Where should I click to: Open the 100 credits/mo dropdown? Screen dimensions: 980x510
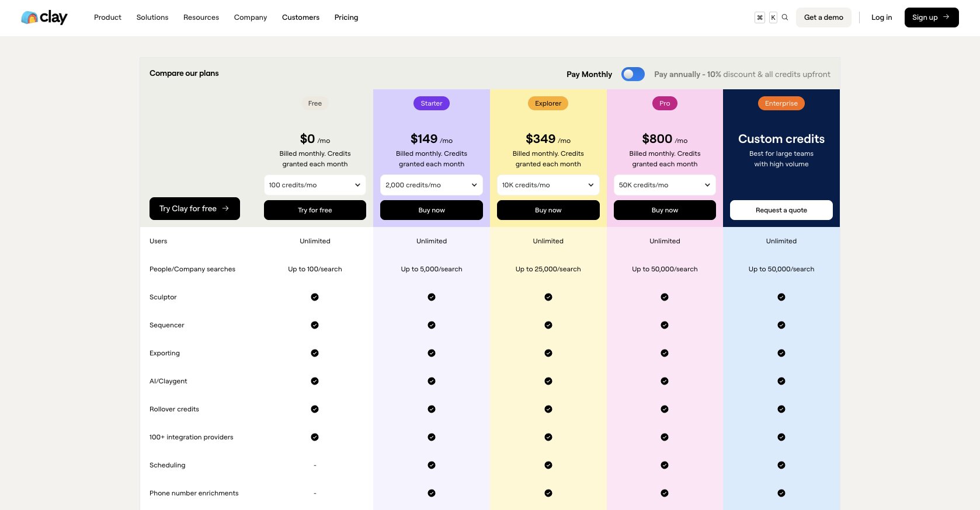[x=315, y=185]
